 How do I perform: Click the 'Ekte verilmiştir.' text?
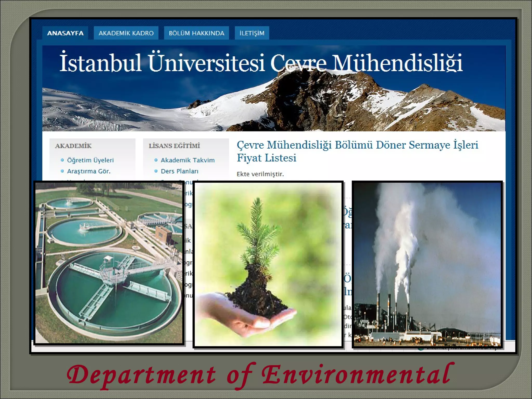260,174
